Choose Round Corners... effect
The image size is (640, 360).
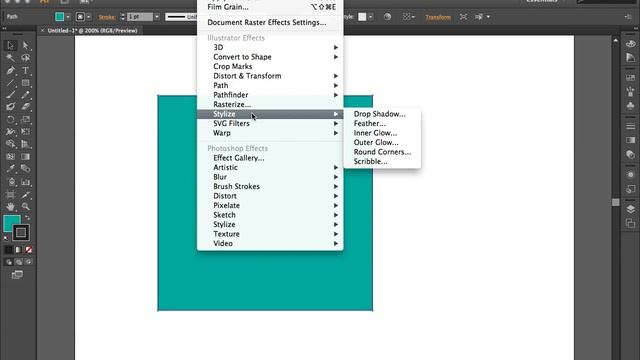point(382,152)
